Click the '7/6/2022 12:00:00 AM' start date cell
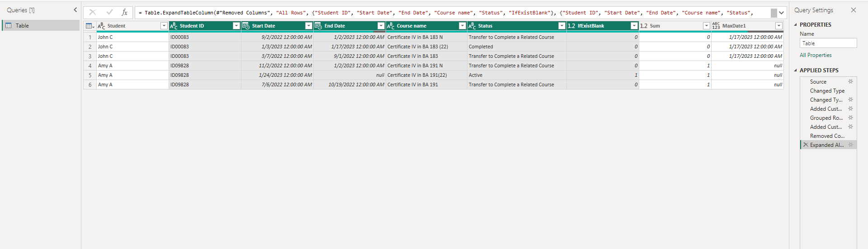Image resolution: width=868 pixels, height=249 pixels. click(x=277, y=85)
